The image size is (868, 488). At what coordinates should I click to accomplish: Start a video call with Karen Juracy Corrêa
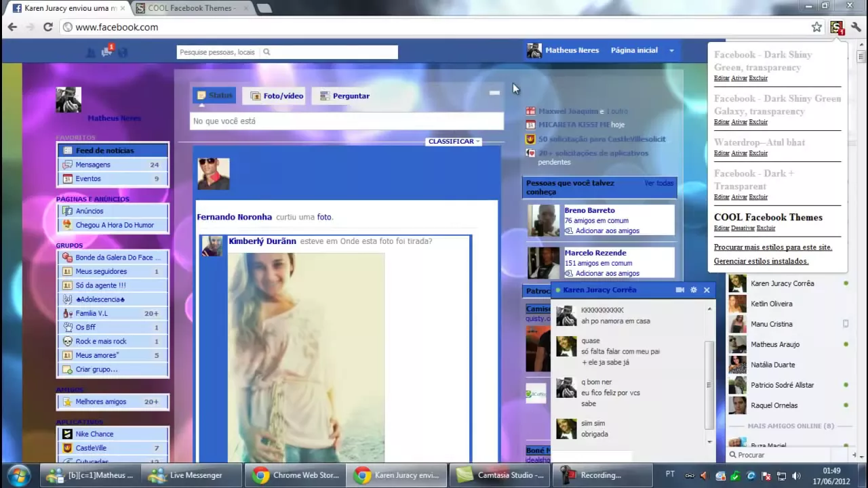tap(679, 290)
